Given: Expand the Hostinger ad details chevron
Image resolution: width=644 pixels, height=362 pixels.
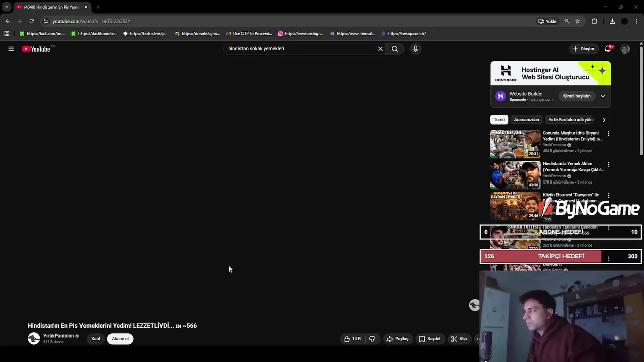Looking at the screenshot, I should [603, 96].
